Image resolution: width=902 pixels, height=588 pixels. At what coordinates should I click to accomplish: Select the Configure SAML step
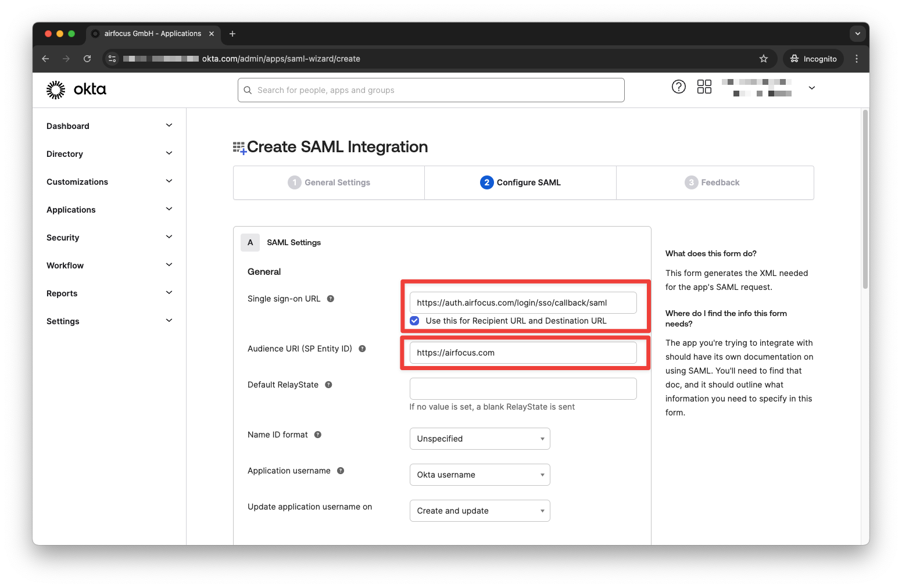(x=520, y=182)
